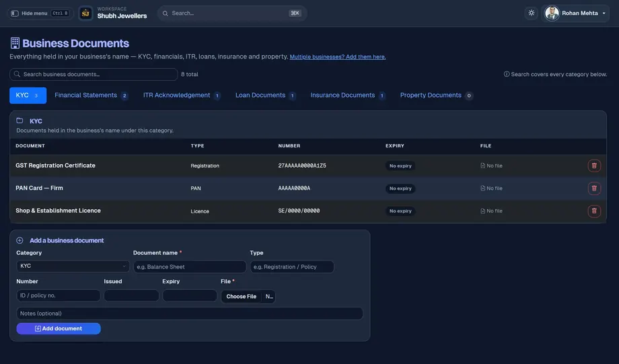Click the Business Documents building icon
The height and width of the screenshot is (364, 619).
15,43
